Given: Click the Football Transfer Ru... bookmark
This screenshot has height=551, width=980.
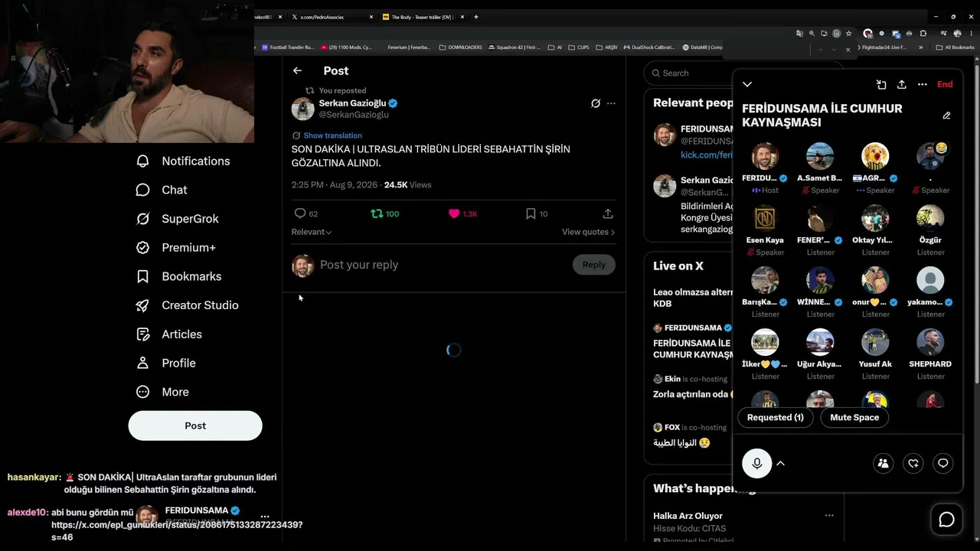Looking at the screenshot, I should pyautogui.click(x=288, y=47).
